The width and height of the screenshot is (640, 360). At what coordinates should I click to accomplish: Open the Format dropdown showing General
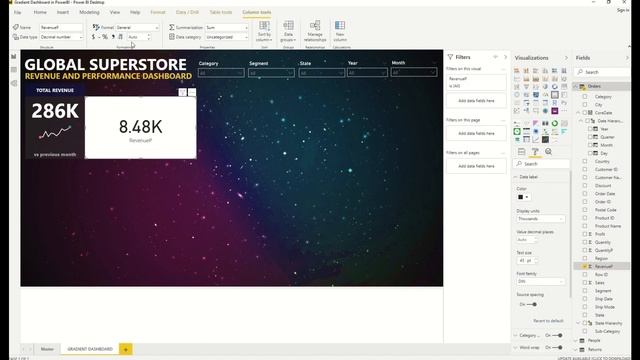137,27
